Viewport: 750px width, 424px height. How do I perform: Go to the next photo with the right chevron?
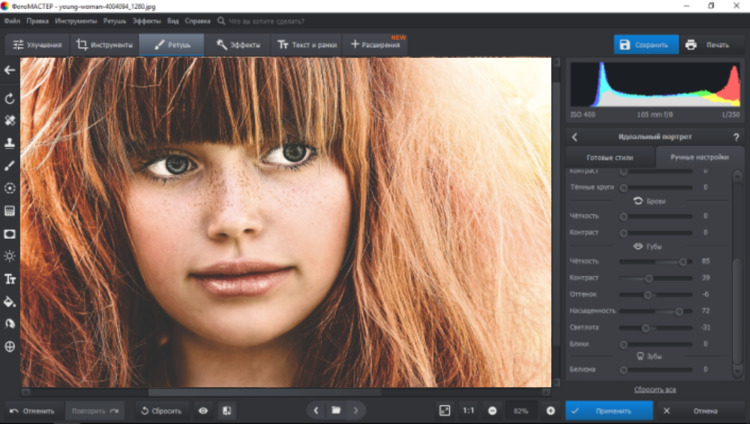coord(356,410)
